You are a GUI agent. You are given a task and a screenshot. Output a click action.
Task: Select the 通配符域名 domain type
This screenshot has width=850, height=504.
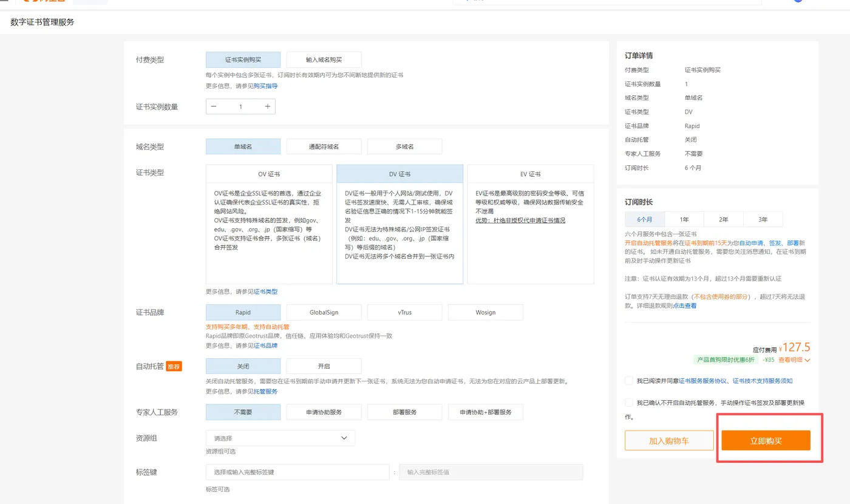(x=324, y=146)
